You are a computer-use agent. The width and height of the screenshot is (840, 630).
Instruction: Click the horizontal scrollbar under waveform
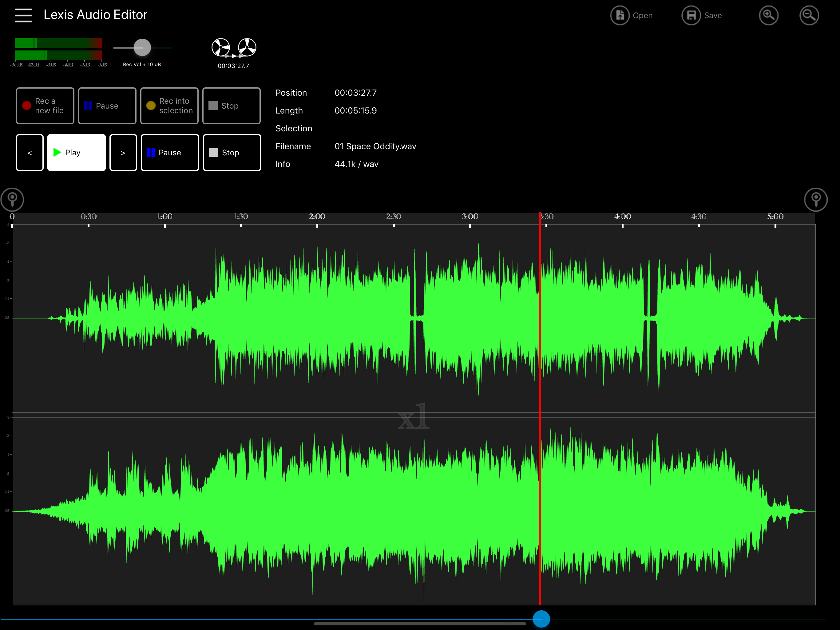point(420,624)
